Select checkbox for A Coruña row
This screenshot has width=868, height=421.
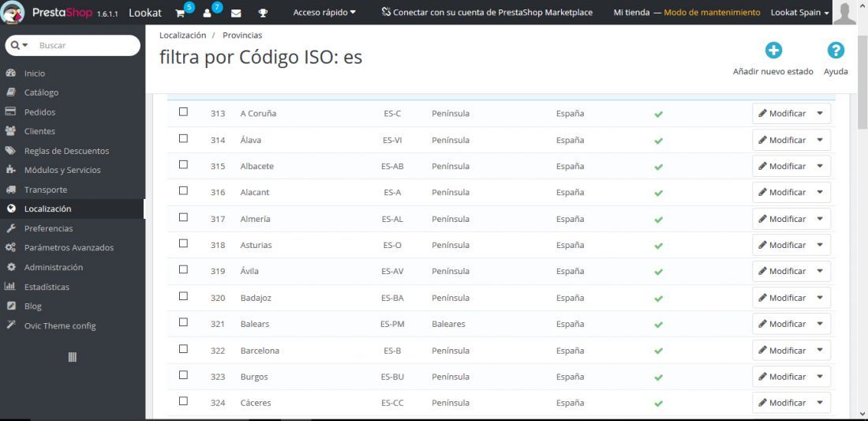coord(183,112)
